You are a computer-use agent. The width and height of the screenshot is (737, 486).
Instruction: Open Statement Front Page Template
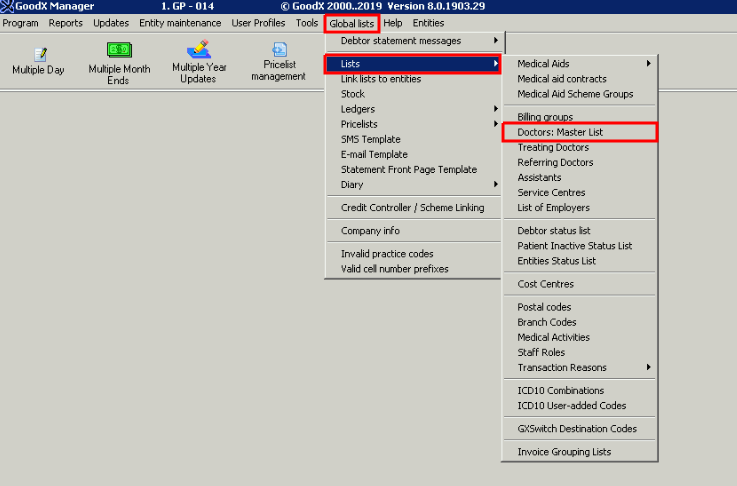[x=414, y=170]
